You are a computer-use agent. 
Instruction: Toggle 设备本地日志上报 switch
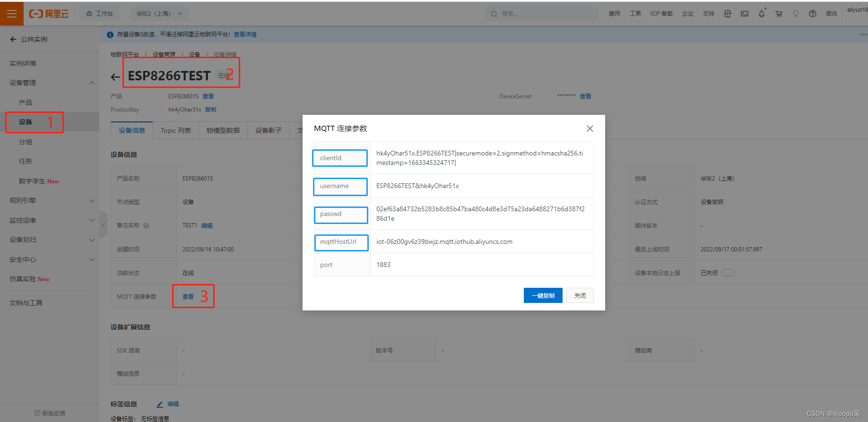[x=728, y=273]
